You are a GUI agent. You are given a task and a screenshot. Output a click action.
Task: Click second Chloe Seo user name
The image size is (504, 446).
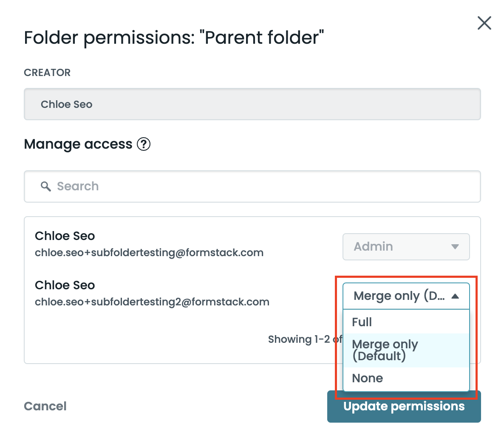[x=65, y=285]
